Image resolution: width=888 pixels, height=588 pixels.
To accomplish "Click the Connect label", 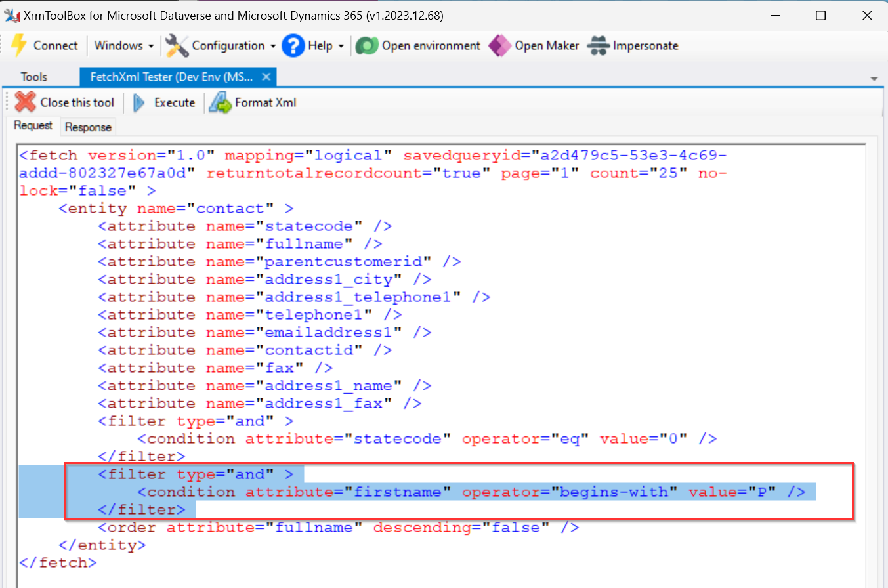I will pyautogui.click(x=55, y=46).
